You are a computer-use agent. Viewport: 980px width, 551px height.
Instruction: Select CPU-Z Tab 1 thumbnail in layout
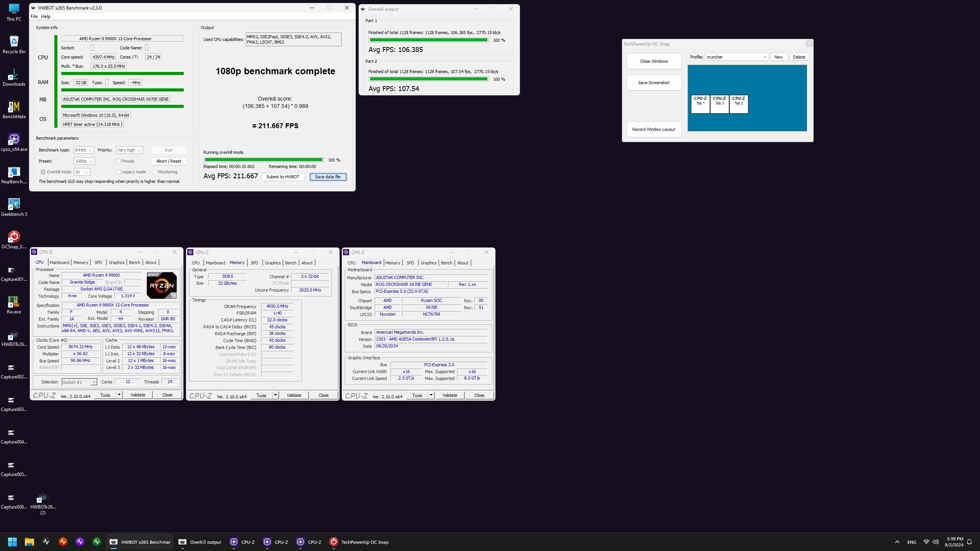700,104
